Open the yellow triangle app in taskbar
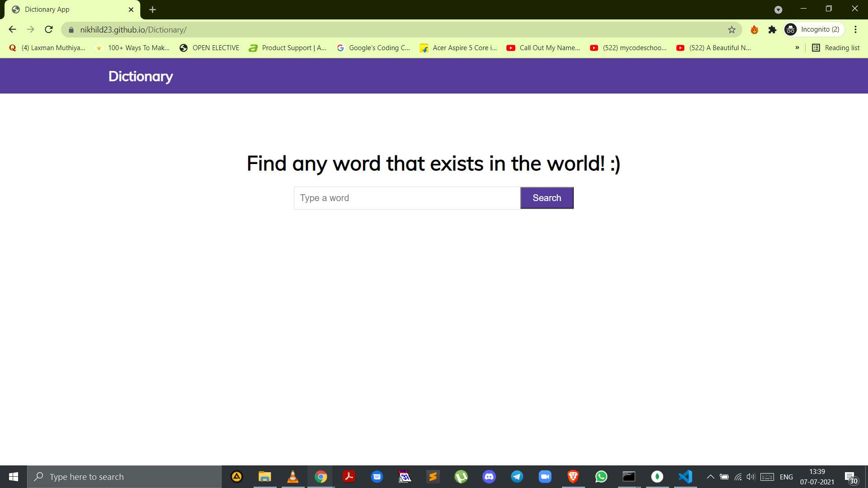 pyautogui.click(x=236, y=477)
